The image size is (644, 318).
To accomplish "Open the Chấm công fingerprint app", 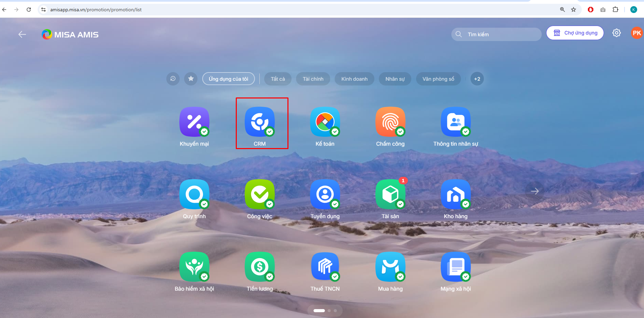I will [390, 122].
